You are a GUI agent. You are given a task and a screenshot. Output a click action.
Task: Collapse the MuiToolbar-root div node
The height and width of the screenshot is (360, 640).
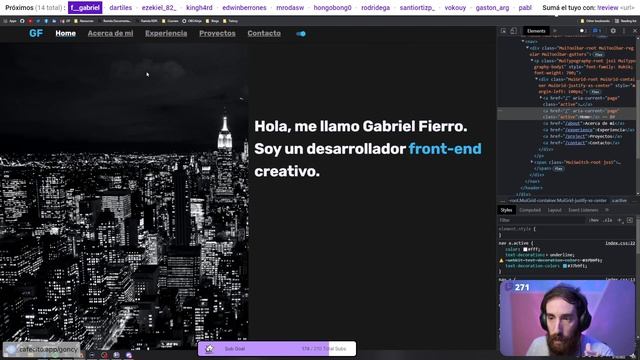click(x=527, y=48)
